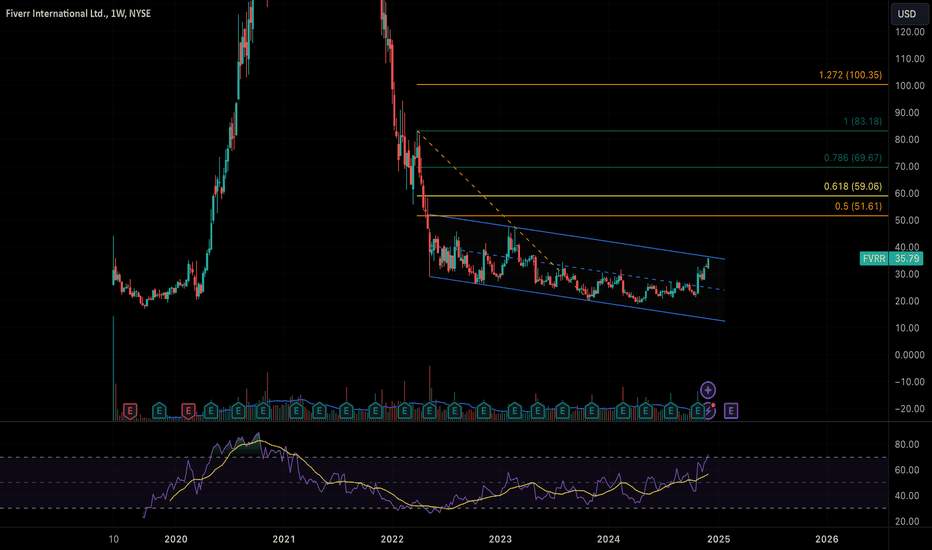
Task: Click the purple circled star icon
Action: (x=707, y=390)
